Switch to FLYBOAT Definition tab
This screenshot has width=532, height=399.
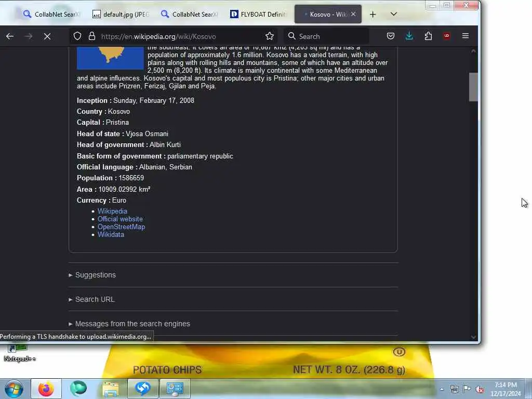(x=259, y=14)
